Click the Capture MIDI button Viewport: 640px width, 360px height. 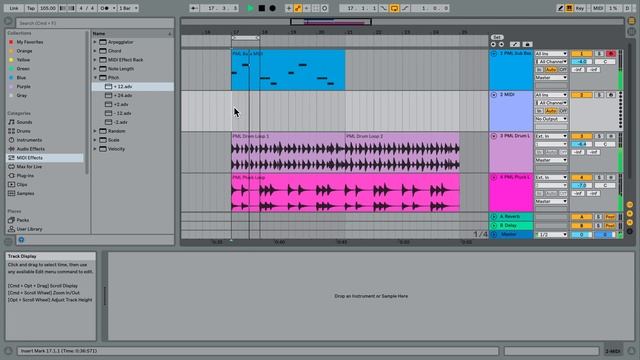click(316, 8)
